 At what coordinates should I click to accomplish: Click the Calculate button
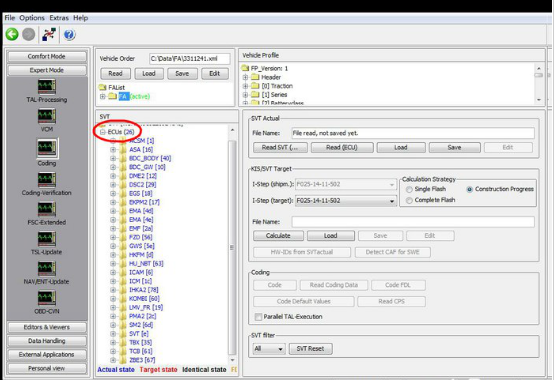point(278,236)
